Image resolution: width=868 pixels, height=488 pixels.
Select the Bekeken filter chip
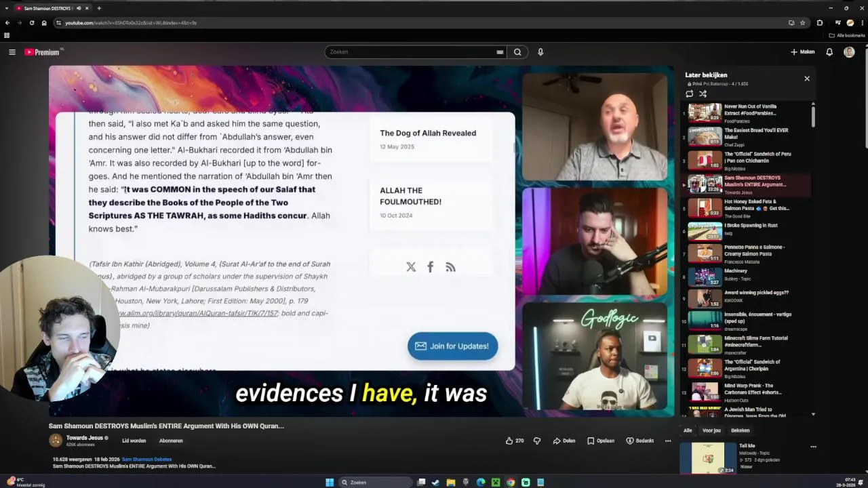click(x=741, y=430)
